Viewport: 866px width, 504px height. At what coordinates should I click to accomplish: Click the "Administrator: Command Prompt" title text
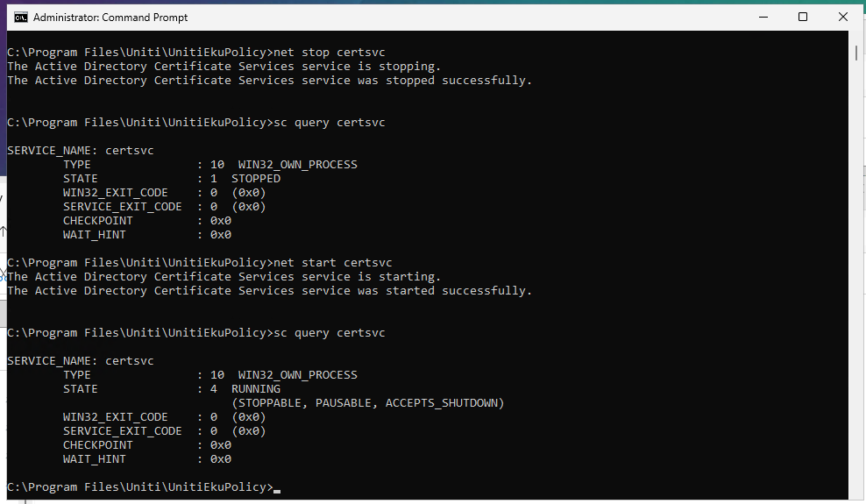(x=110, y=18)
